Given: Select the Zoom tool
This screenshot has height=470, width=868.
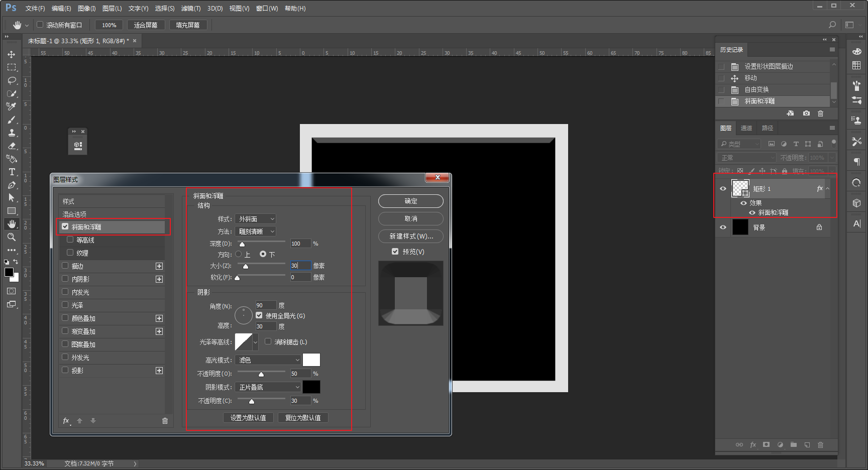Looking at the screenshot, I should tap(12, 237).
